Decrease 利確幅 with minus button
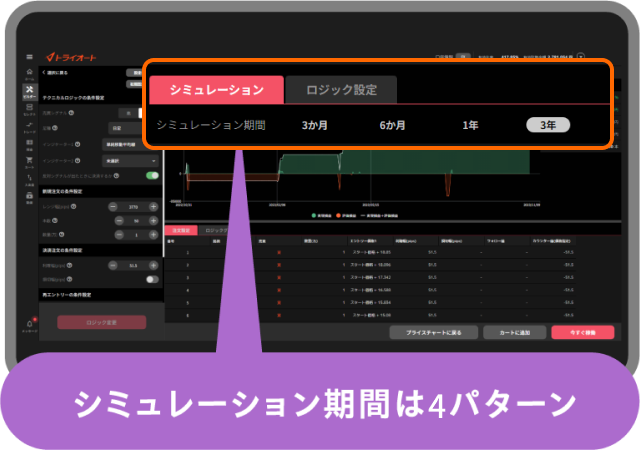The width and height of the screenshot is (640, 450). (x=113, y=265)
